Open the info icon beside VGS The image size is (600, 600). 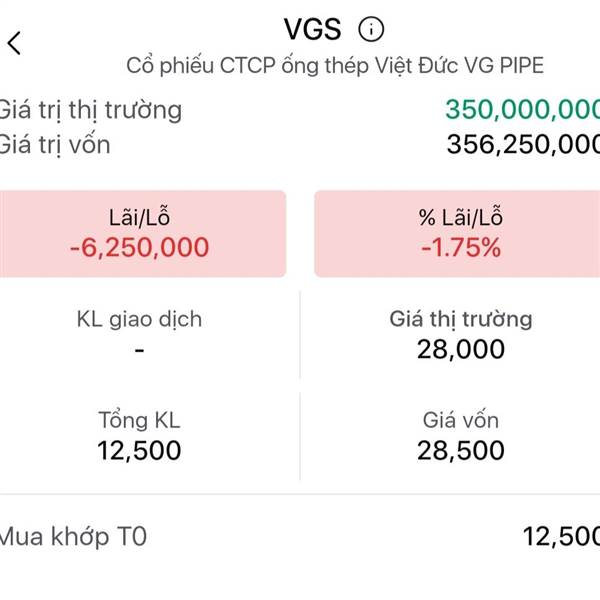click(371, 28)
